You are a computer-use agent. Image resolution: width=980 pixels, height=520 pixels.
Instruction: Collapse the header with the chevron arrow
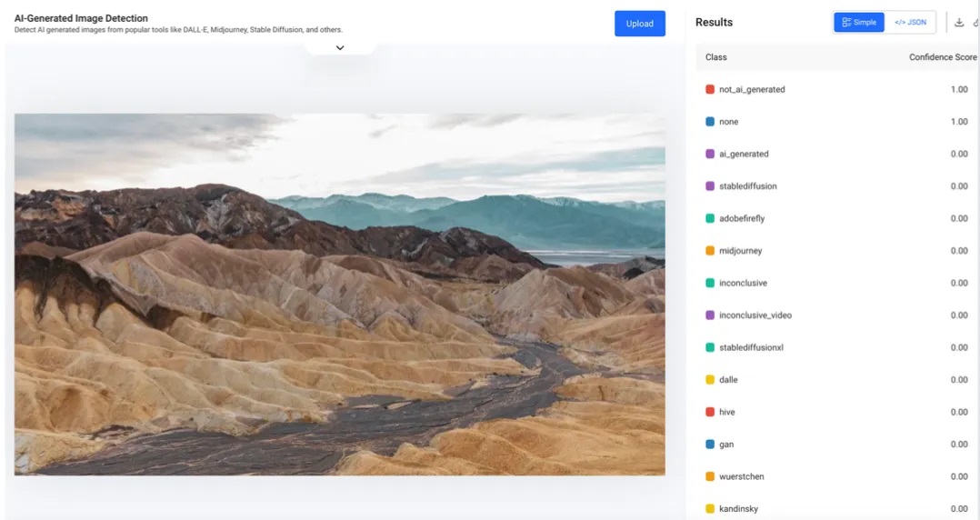(x=340, y=47)
